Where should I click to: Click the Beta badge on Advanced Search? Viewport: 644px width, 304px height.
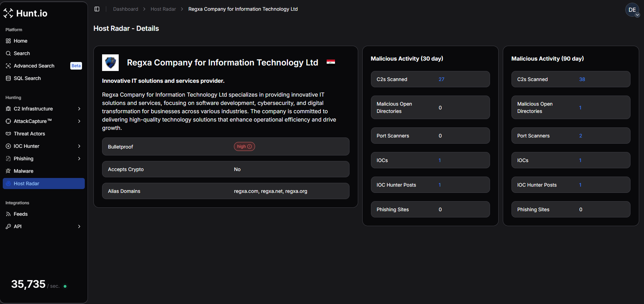pyautogui.click(x=76, y=66)
